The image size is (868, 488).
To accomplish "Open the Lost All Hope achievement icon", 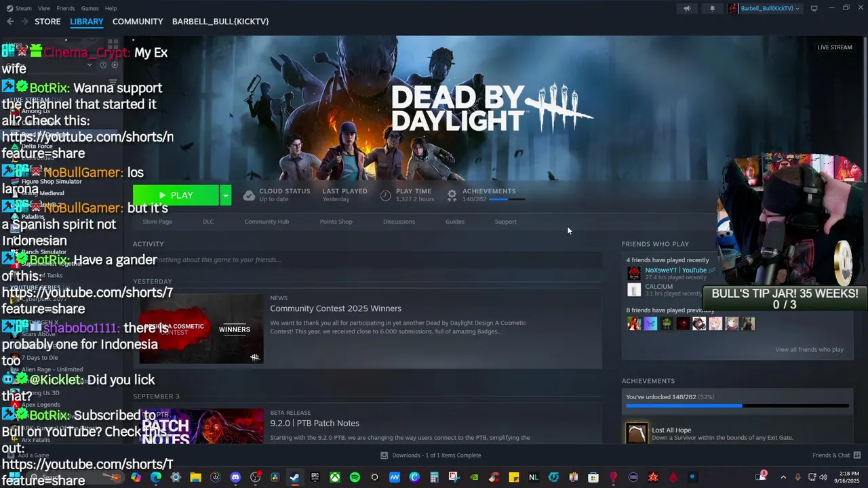I will tap(637, 433).
